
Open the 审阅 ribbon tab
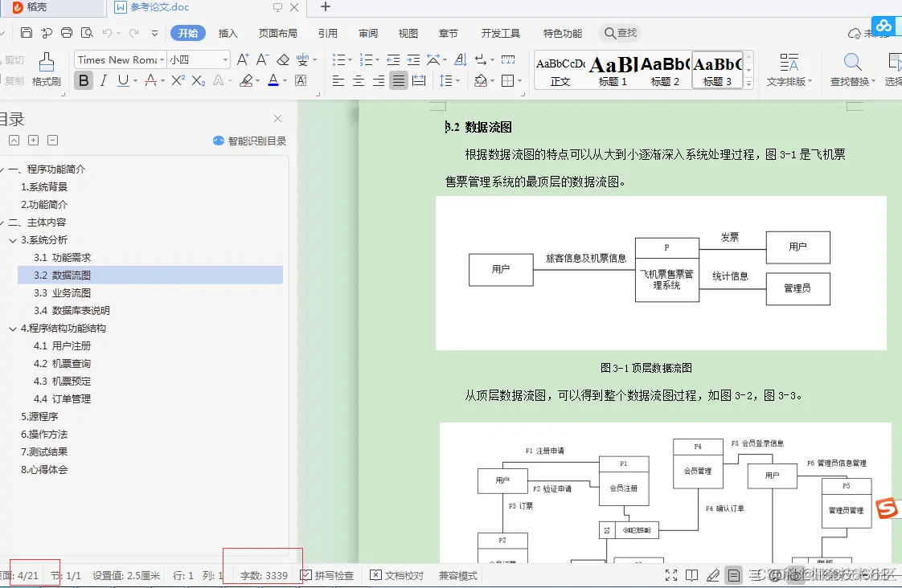pos(367,33)
